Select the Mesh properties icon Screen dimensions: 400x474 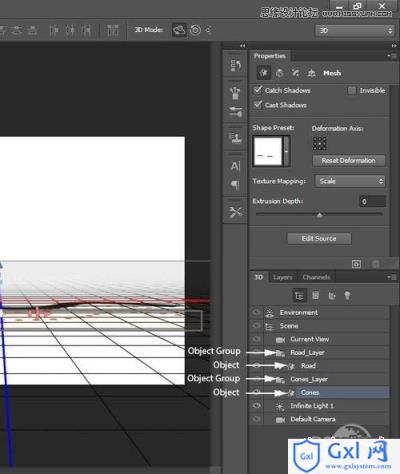pyautogui.click(x=263, y=73)
